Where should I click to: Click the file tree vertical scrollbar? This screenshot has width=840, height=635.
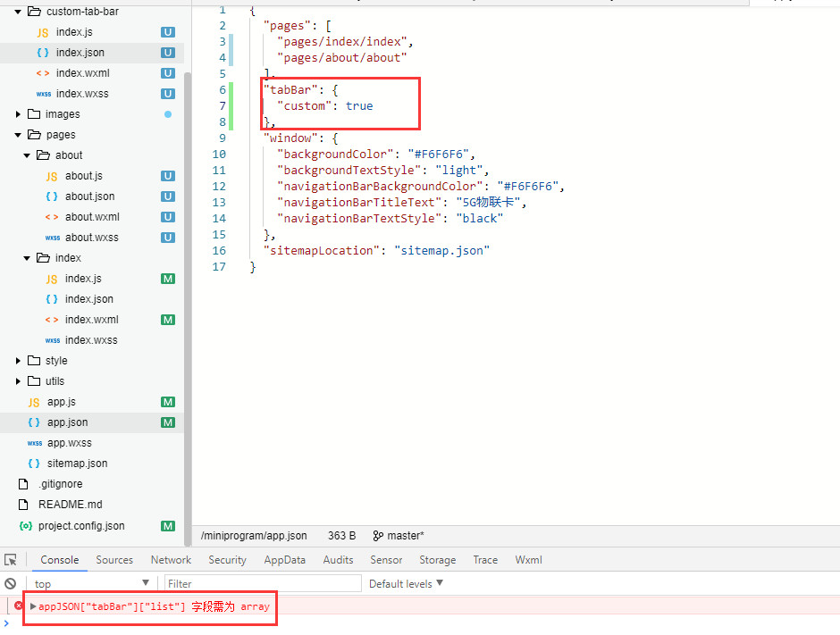point(188,268)
